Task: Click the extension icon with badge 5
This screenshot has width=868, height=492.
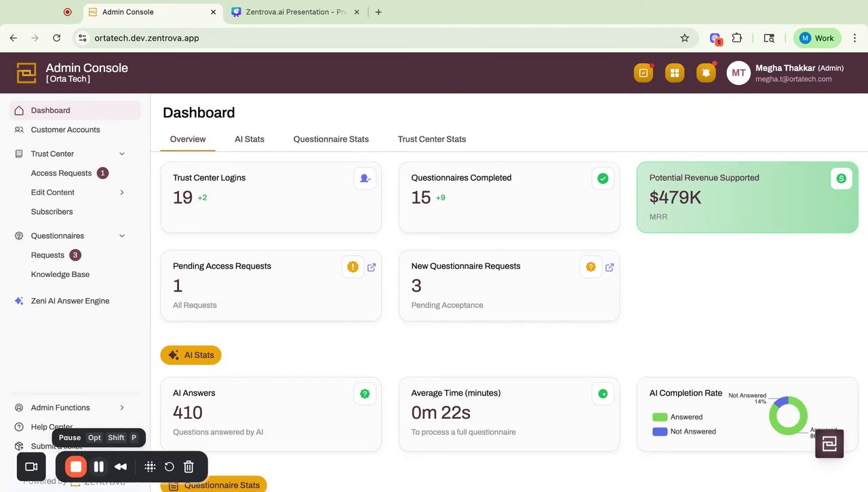Action: [715, 39]
